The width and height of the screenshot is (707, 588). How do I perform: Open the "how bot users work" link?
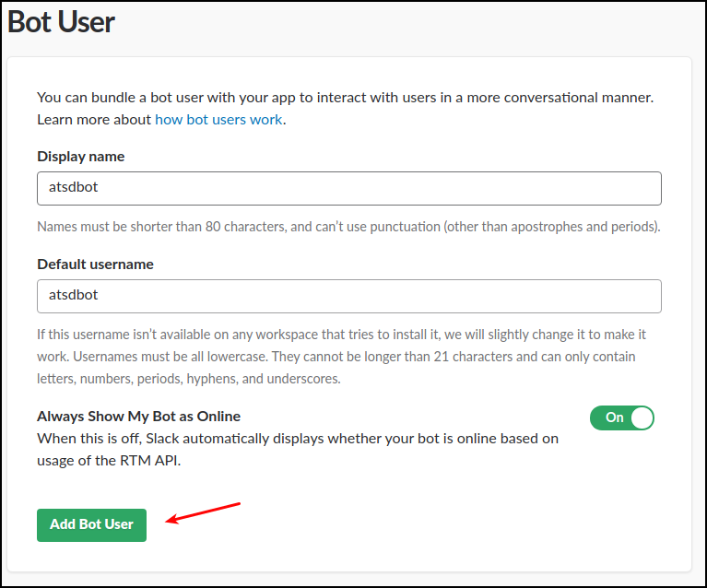(218, 120)
